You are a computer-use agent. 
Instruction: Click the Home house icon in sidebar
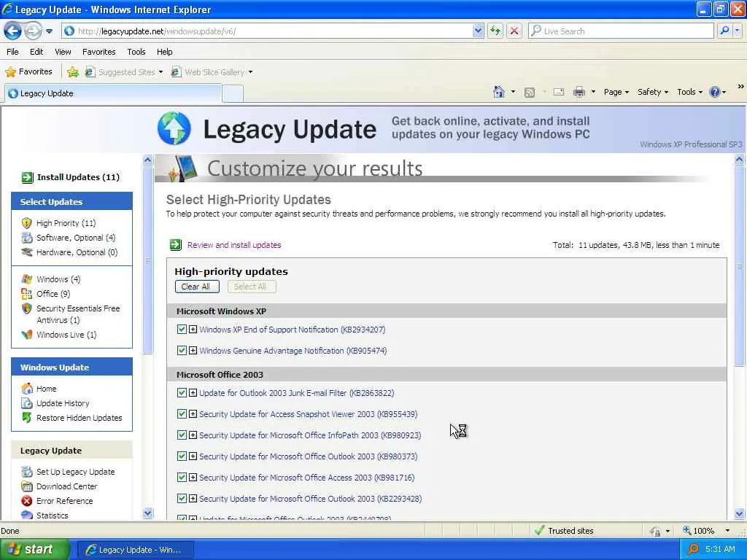[x=27, y=389]
